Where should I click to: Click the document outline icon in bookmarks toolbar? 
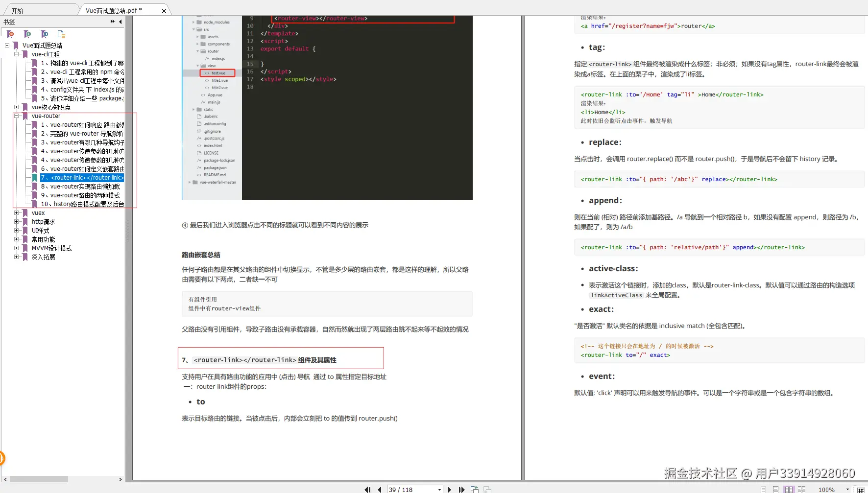pyautogui.click(x=61, y=34)
